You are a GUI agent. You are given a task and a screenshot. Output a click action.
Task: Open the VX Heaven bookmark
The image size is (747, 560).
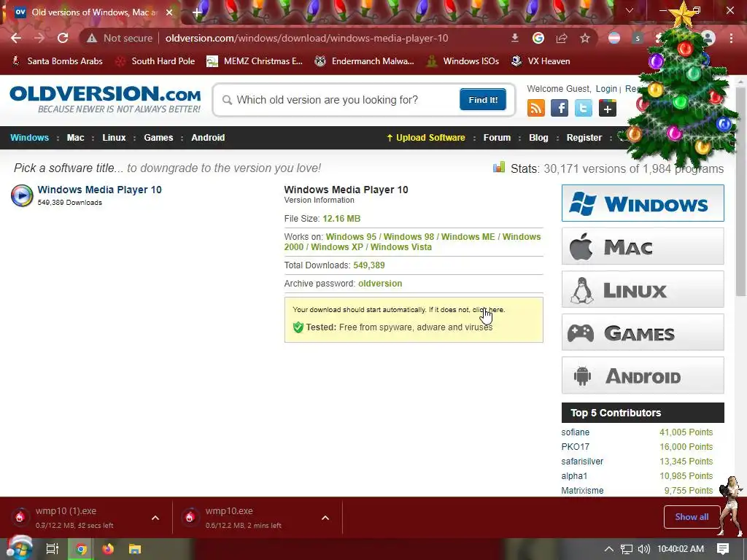[x=541, y=61]
